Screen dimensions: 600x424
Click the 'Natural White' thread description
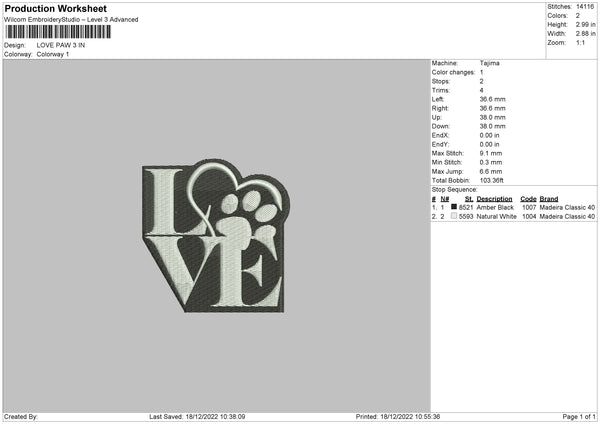coord(497,217)
